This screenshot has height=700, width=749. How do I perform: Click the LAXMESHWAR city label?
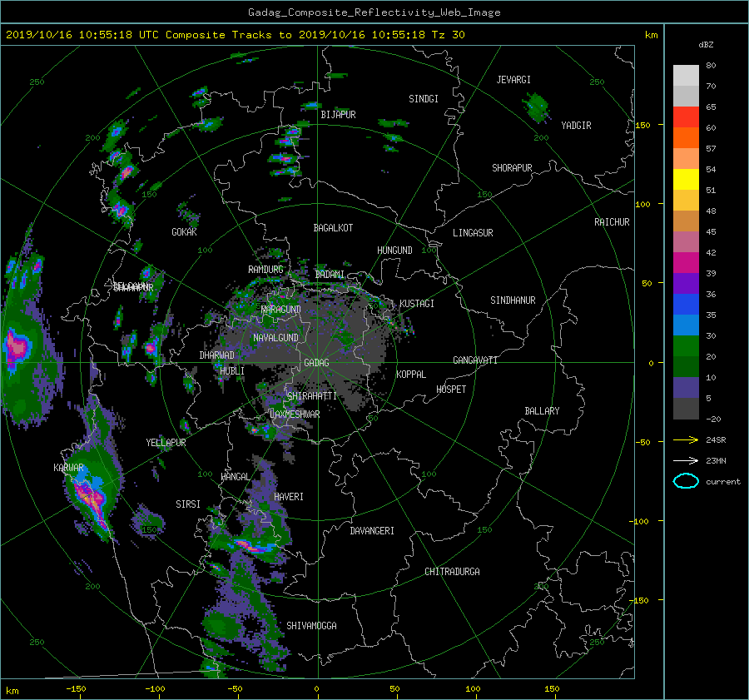(295, 415)
